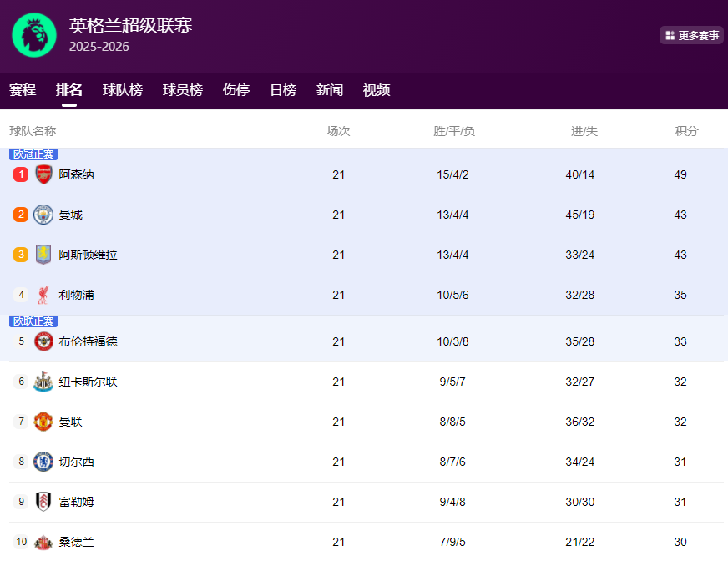Open the 视频 videos tab
Screen dimensions: 728x561
[x=377, y=89]
